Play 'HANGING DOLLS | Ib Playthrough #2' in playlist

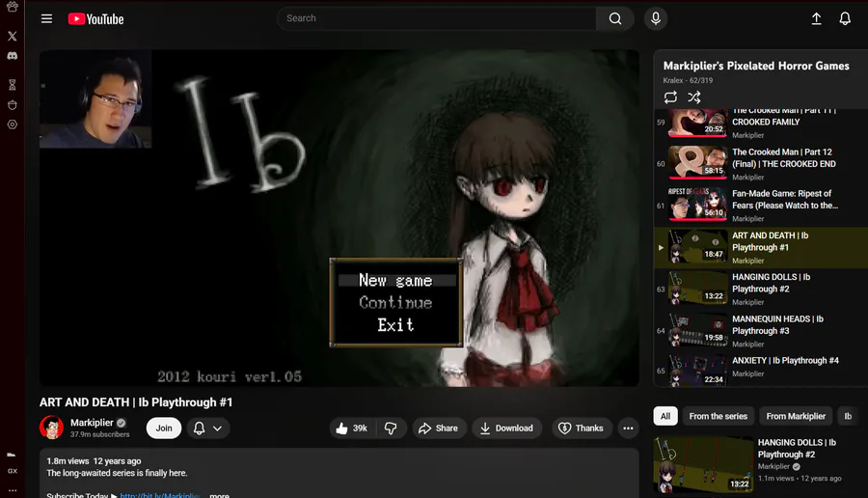pyautogui.click(x=761, y=290)
